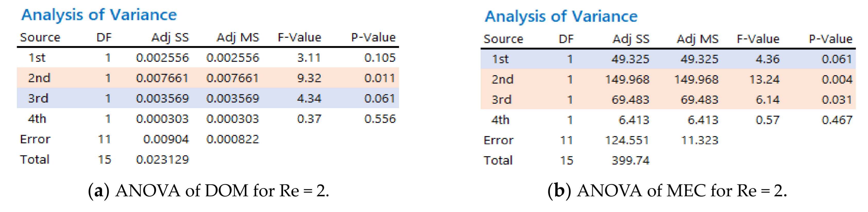The image size is (868, 212).
Task: Click the Total Adj SS value 0.023129
Action: [162, 159]
